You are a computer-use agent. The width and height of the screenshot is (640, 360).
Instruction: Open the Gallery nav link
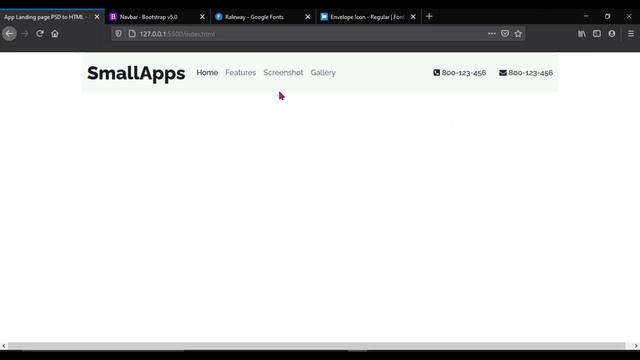[323, 73]
